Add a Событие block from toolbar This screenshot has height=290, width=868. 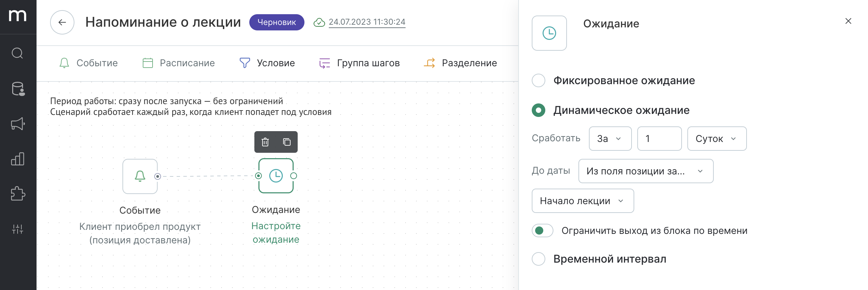click(x=88, y=63)
